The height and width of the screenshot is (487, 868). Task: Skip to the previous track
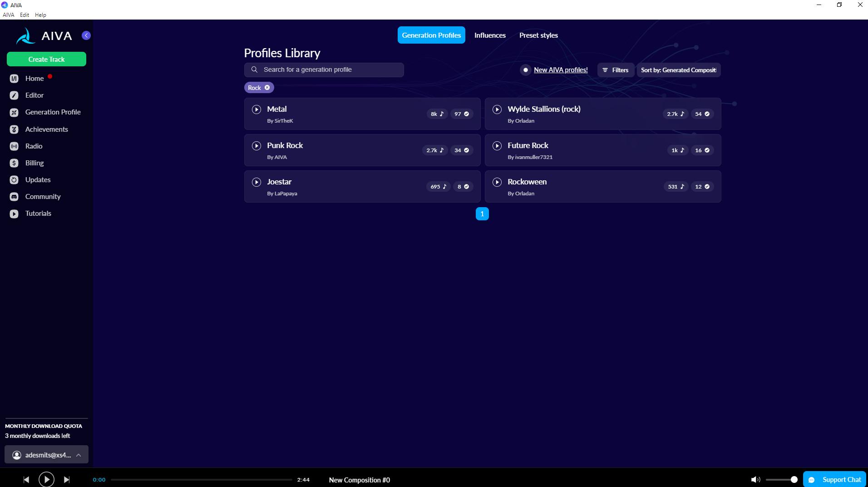(x=26, y=480)
